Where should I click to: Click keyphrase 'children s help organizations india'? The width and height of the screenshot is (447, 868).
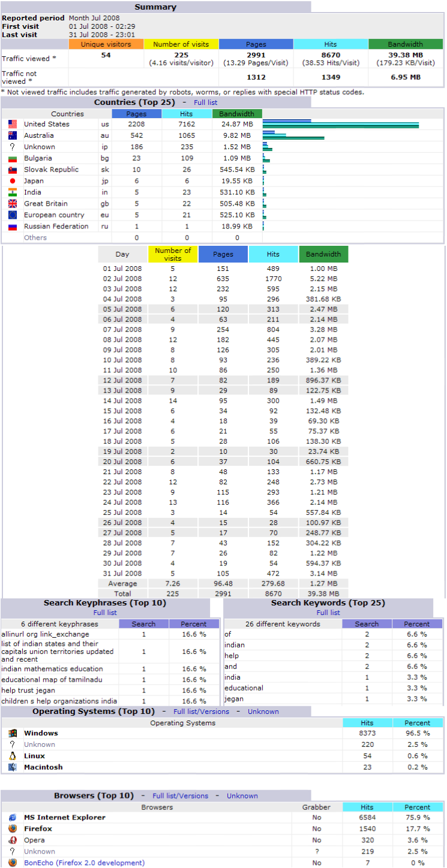pos(59,701)
